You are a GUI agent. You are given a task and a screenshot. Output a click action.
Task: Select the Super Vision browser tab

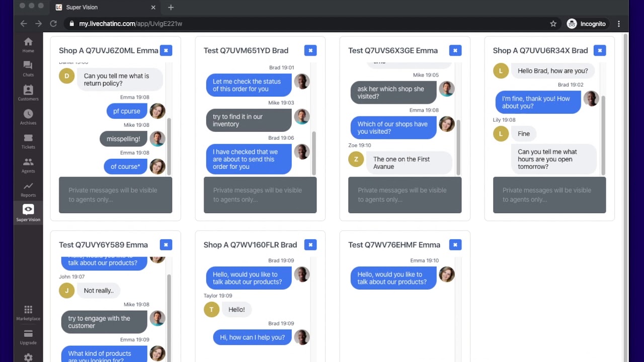pyautogui.click(x=104, y=7)
